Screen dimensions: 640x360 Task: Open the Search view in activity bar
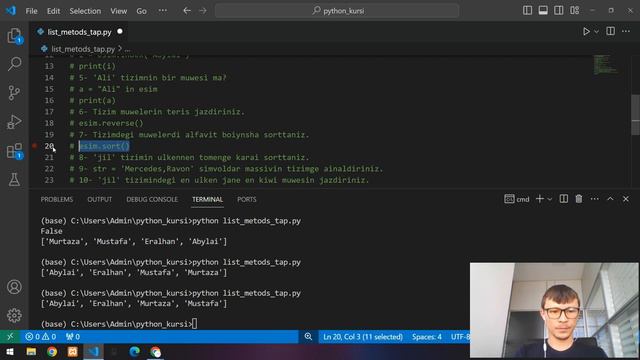click(14, 64)
